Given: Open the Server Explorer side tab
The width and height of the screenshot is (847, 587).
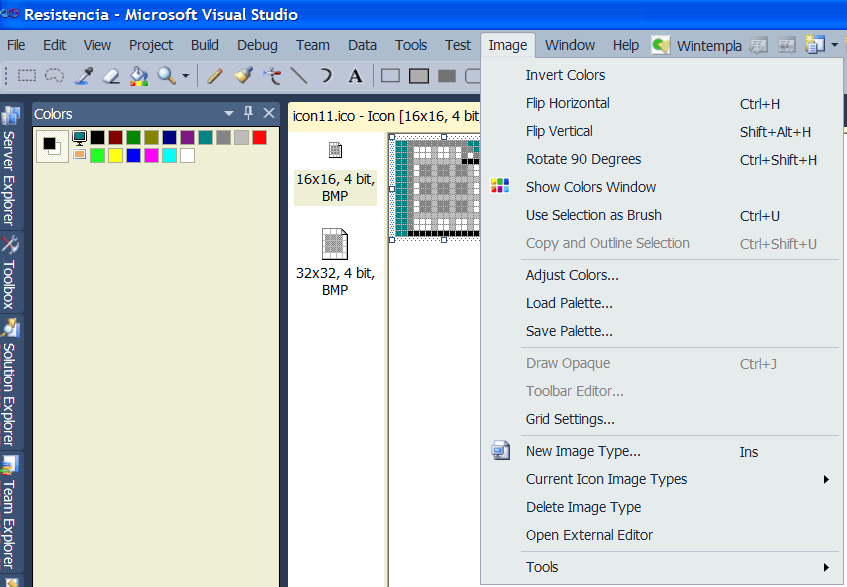Looking at the screenshot, I should pyautogui.click(x=10, y=166).
